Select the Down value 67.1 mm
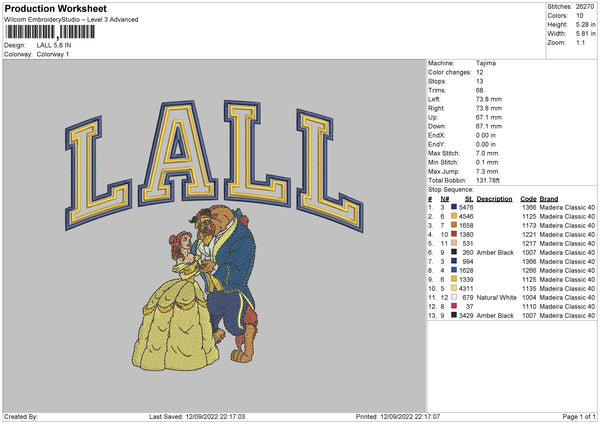Screen dimensions: 600x424 pos(489,126)
